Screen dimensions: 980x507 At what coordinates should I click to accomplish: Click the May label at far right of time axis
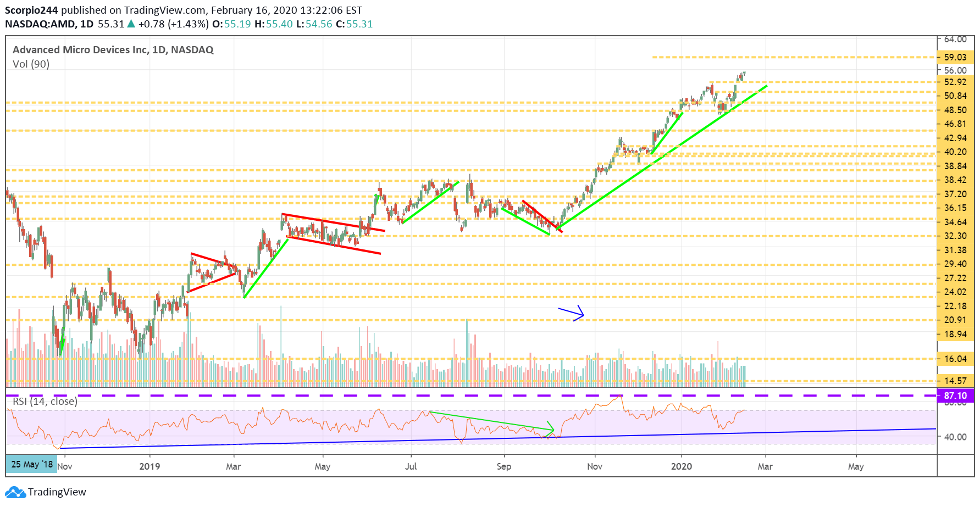(856, 466)
